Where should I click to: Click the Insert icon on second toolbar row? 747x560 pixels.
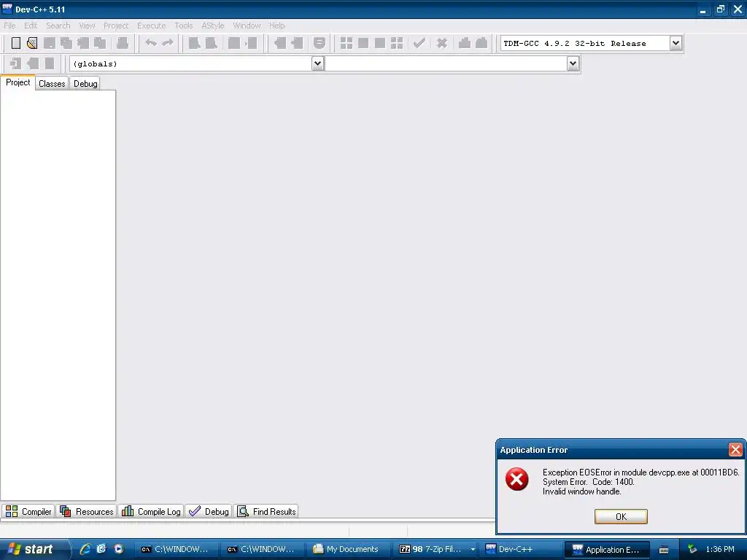(x=15, y=63)
